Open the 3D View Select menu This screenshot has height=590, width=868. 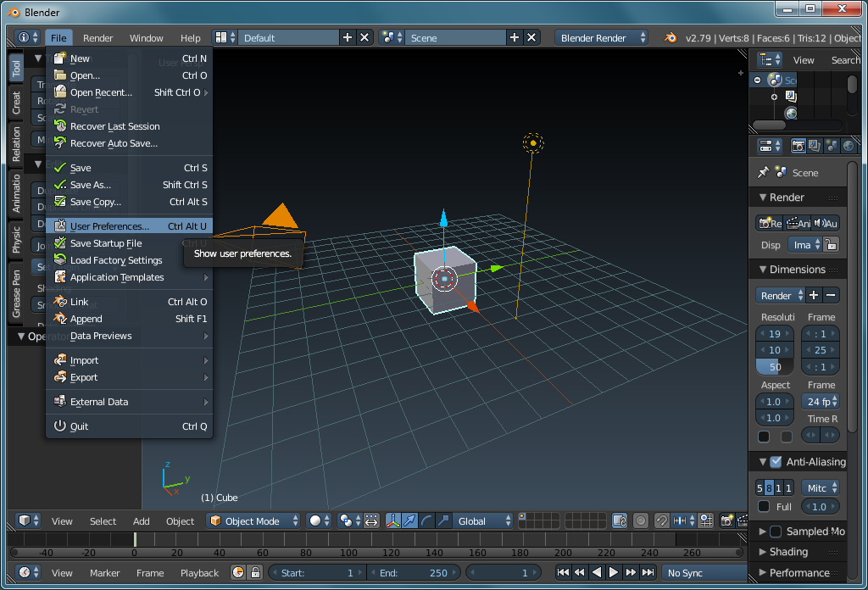103,520
